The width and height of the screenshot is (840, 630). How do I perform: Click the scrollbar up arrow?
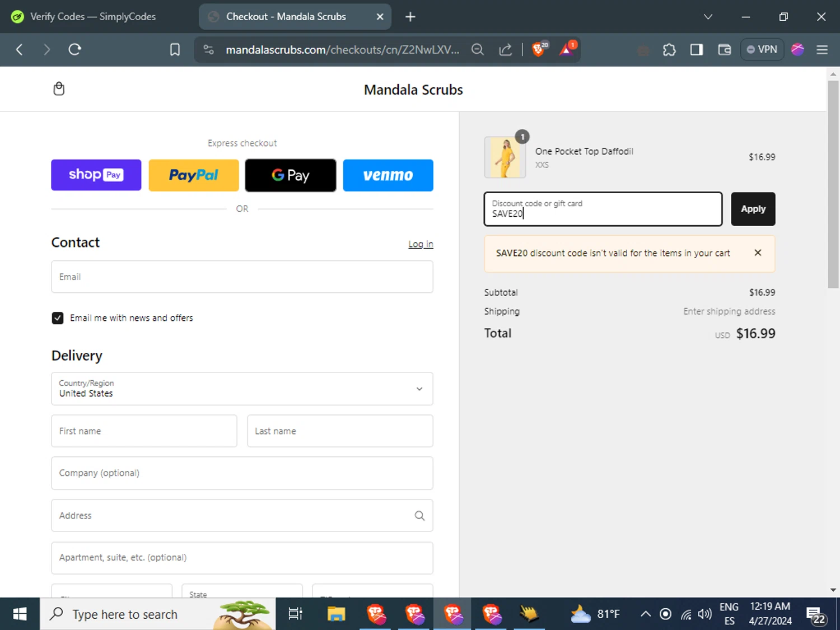click(x=833, y=74)
